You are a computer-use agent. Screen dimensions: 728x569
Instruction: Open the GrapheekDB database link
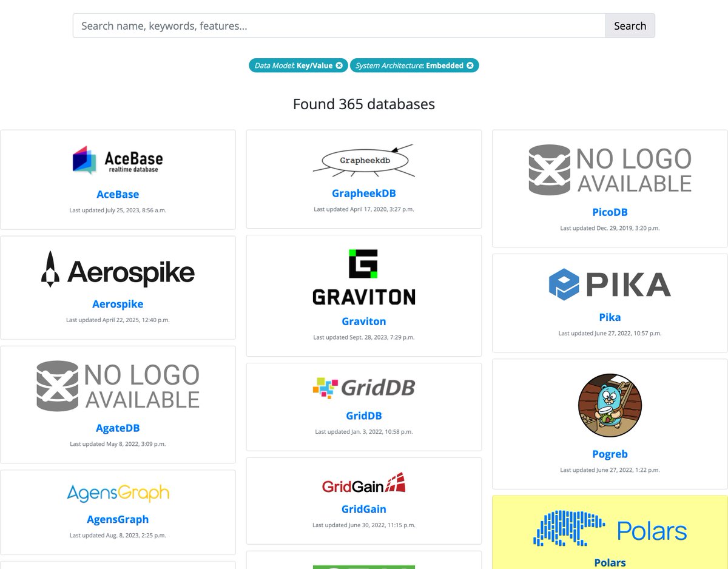[364, 194]
